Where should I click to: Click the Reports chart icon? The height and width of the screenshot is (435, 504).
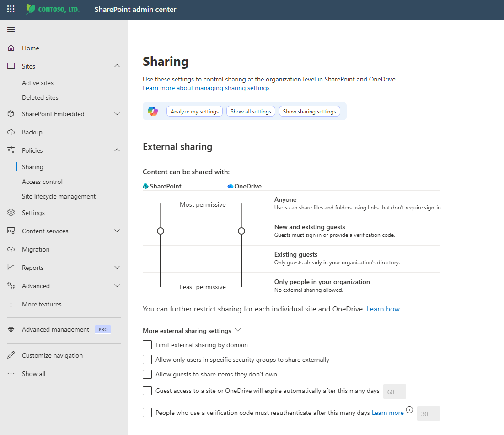[11, 267]
